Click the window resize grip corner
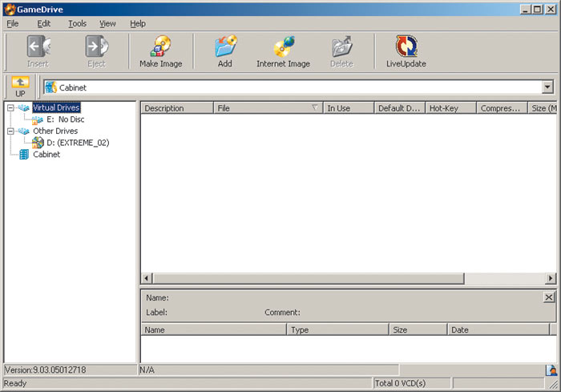 [553, 384]
